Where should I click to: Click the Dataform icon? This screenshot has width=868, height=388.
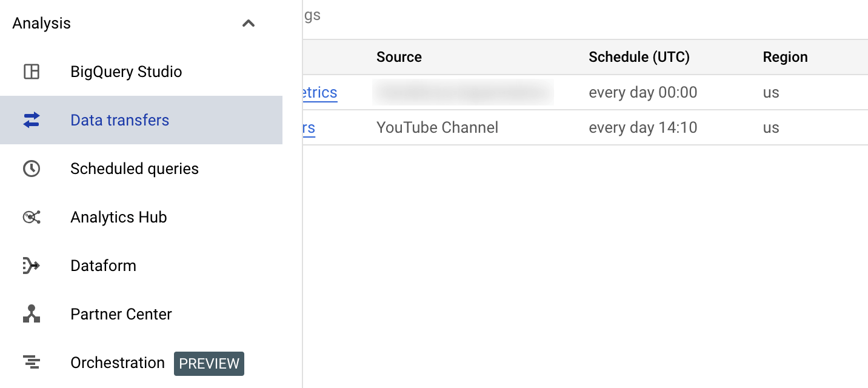tap(32, 266)
